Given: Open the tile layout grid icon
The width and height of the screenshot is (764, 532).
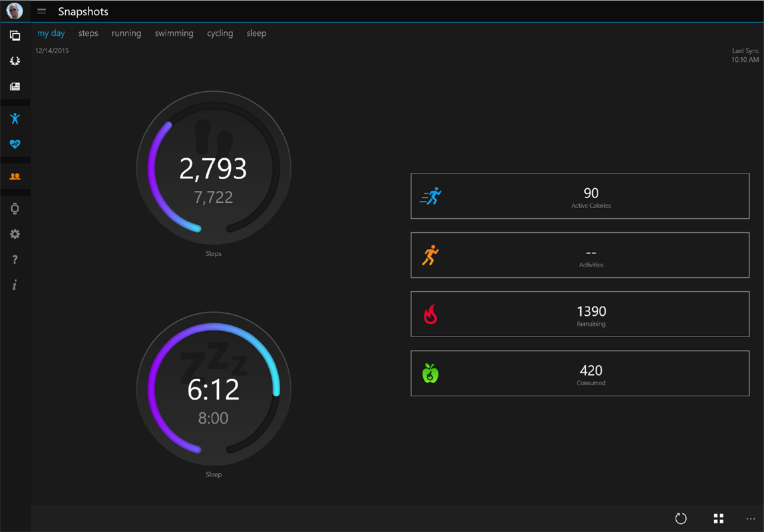Looking at the screenshot, I should (718, 518).
